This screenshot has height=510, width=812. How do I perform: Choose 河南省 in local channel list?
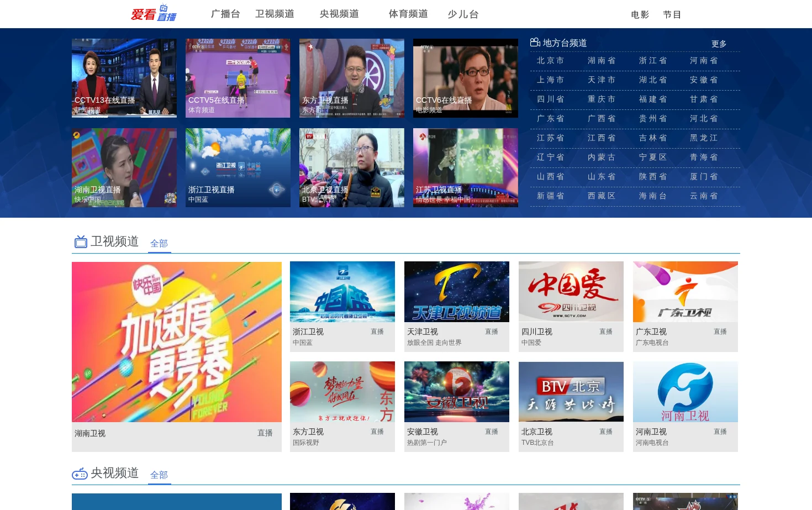(704, 61)
